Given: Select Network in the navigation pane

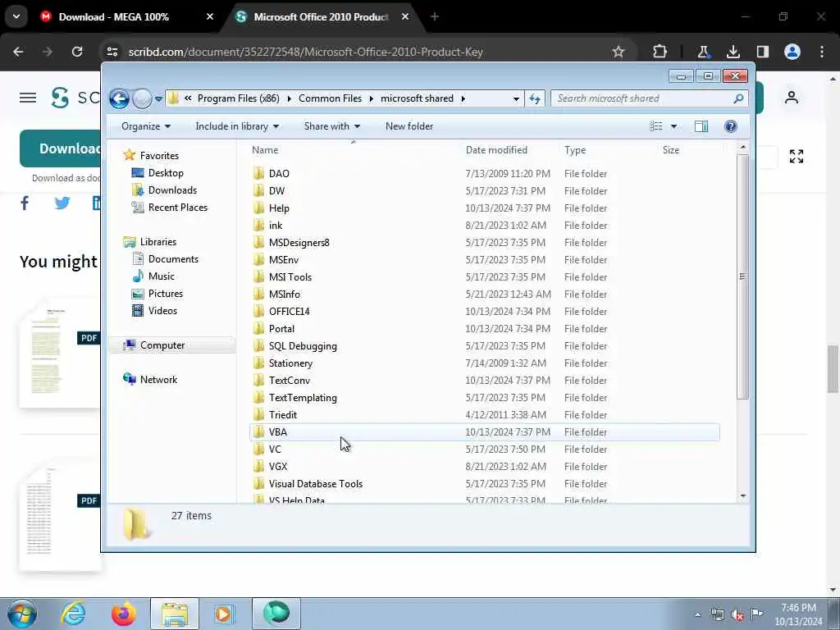Looking at the screenshot, I should (158, 379).
